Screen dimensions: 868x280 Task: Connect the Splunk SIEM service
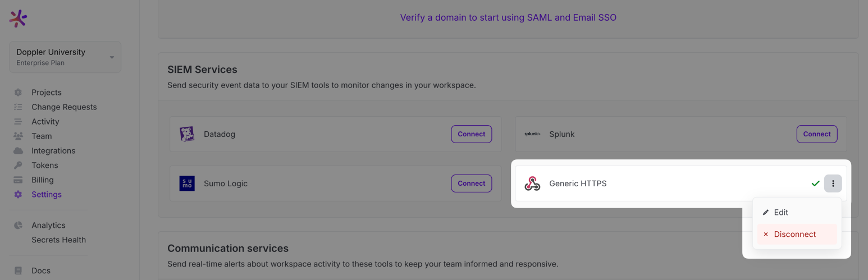[x=816, y=134]
